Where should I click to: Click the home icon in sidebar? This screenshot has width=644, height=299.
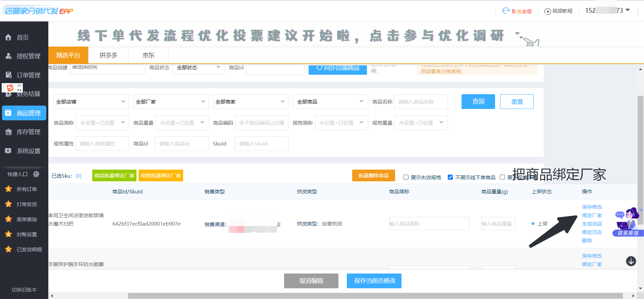click(x=8, y=37)
